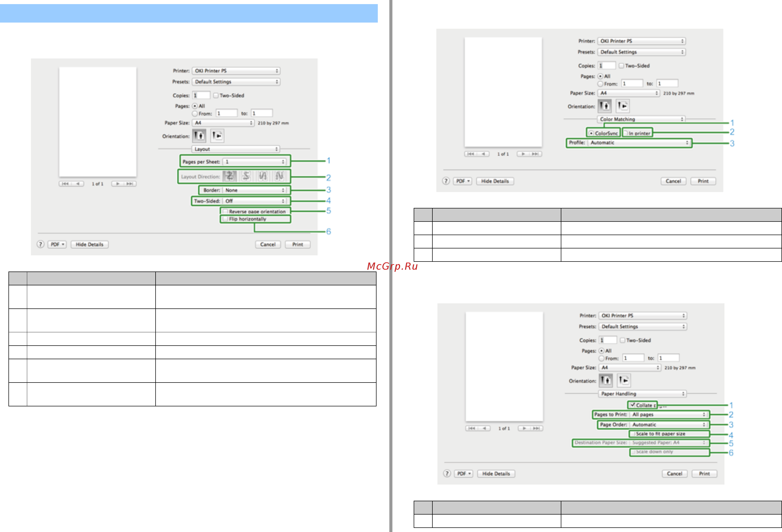
Task: Tick Two-Sided checkbox in the Paper Handling dialog
Action: click(x=623, y=340)
